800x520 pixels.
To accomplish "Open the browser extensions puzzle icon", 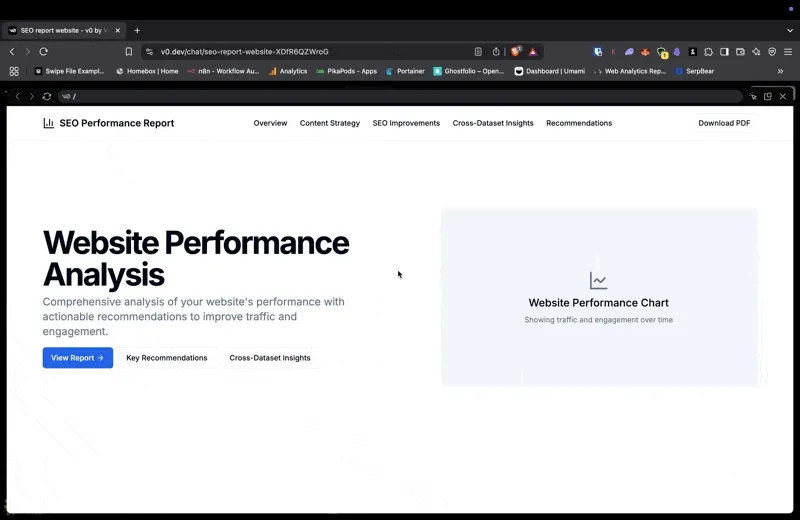I will (708, 51).
